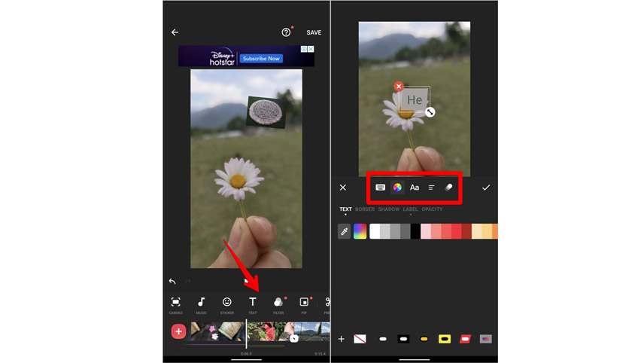
Task: Add a new clip with the red plus button
Action: 178,331
